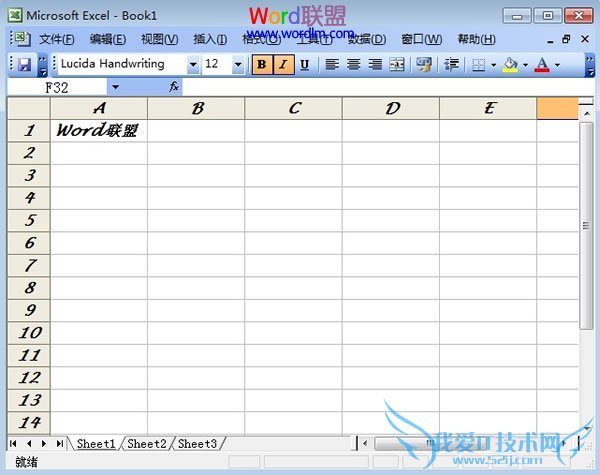The image size is (600, 475).
Task: Close the workbook window in menu bar
Action: coord(585,39)
